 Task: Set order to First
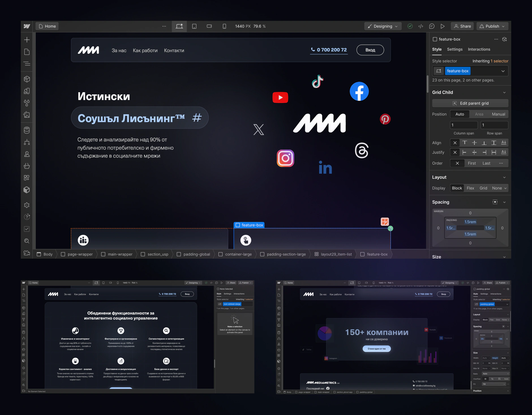tap(472, 163)
